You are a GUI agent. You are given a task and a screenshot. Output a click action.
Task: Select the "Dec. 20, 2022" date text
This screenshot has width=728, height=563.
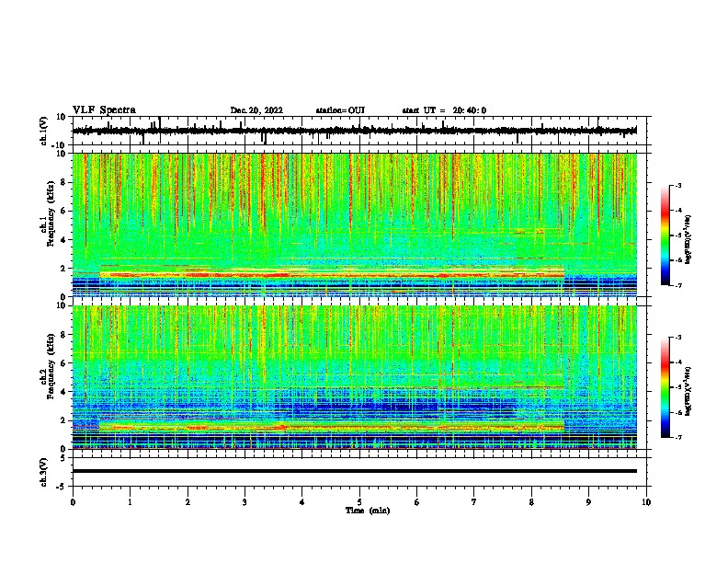point(256,110)
